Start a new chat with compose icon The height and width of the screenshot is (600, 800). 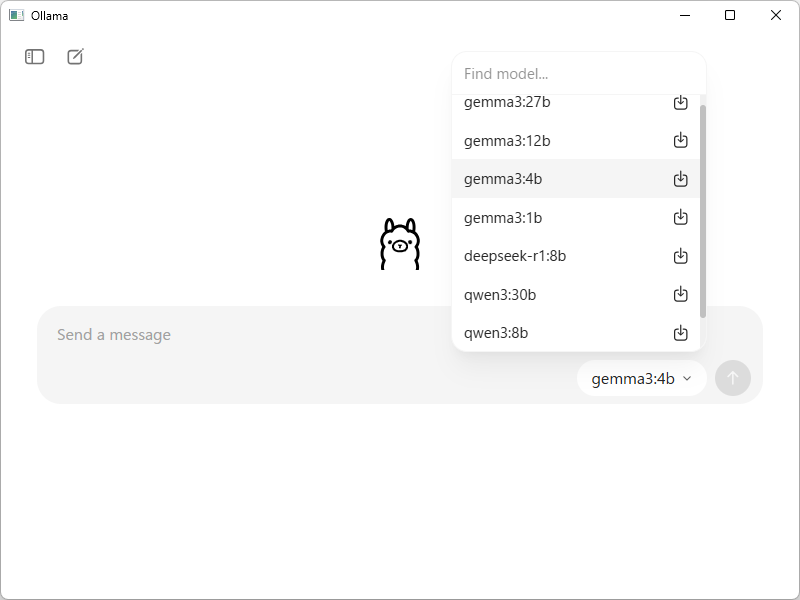pyautogui.click(x=76, y=57)
